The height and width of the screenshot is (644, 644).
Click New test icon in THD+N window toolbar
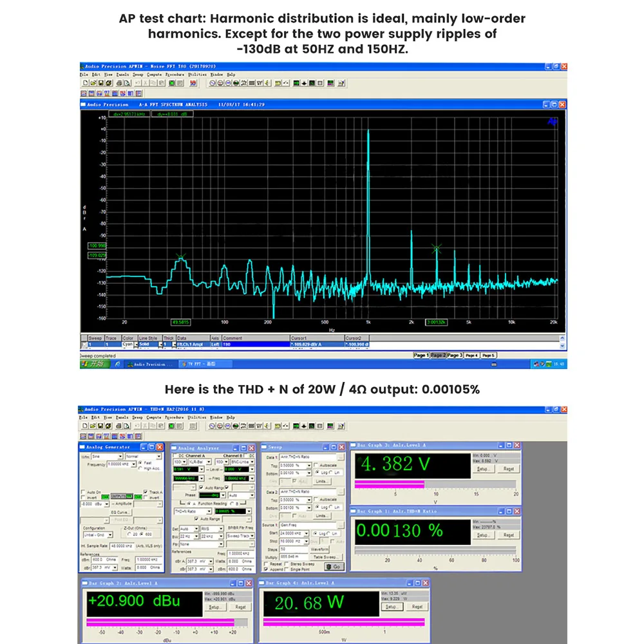tap(85, 426)
